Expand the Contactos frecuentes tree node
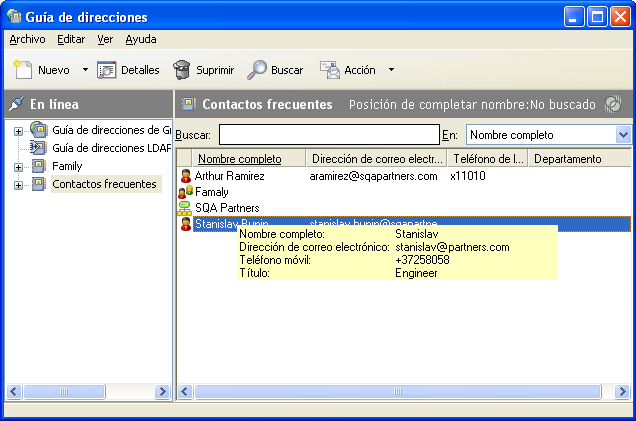 click(x=18, y=185)
